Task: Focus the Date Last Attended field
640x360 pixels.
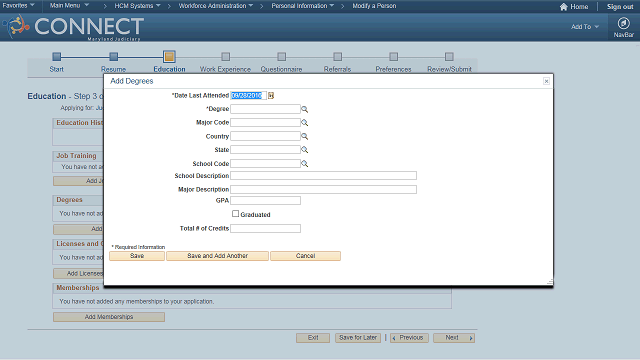Action: (x=249, y=96)
